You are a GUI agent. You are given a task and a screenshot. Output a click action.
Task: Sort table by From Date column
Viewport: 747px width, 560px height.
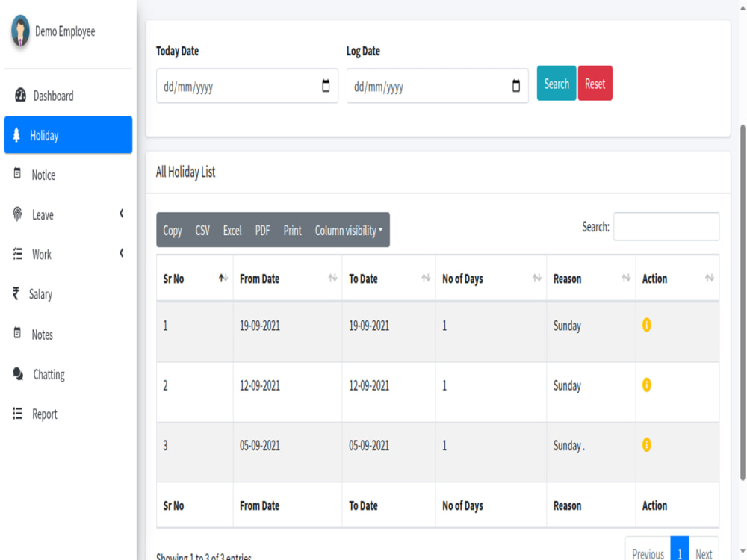coord(288,278)
